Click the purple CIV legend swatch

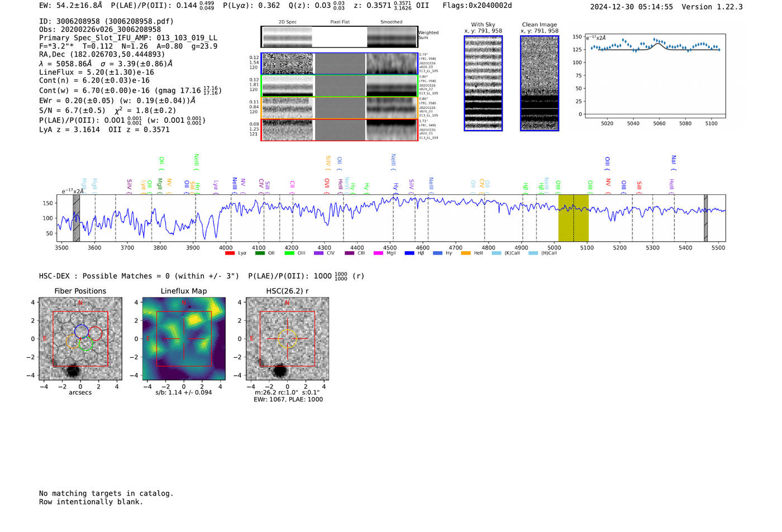pos(319,253)
